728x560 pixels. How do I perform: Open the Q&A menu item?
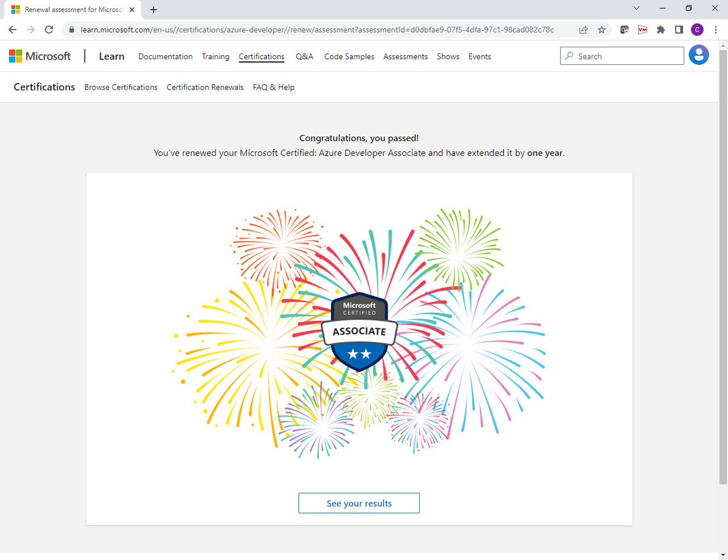(x=305, y=56)
